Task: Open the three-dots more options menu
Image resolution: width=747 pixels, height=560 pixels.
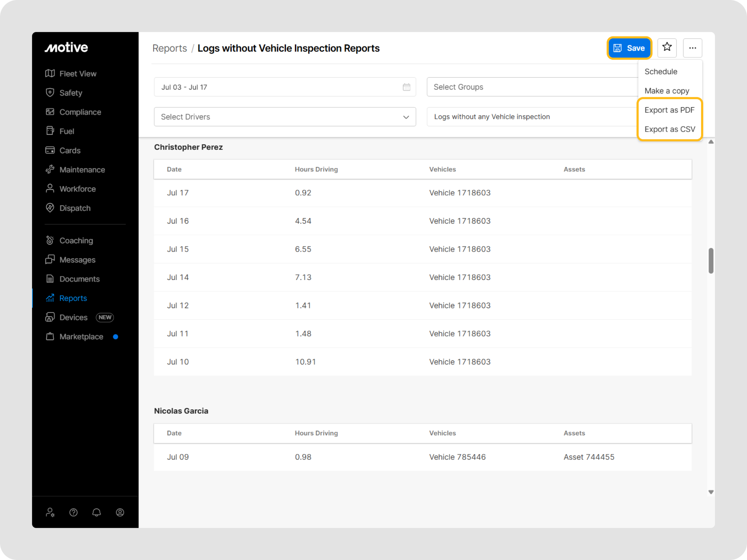Action: [x=692, y=48]
